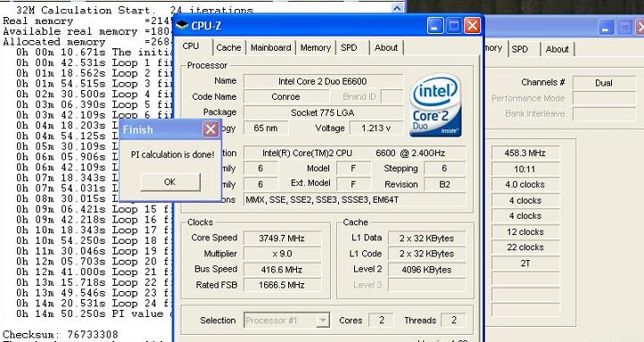
Task: Click the Loop 1 log line
Action: pyautogui.click(x=94, y=63)
